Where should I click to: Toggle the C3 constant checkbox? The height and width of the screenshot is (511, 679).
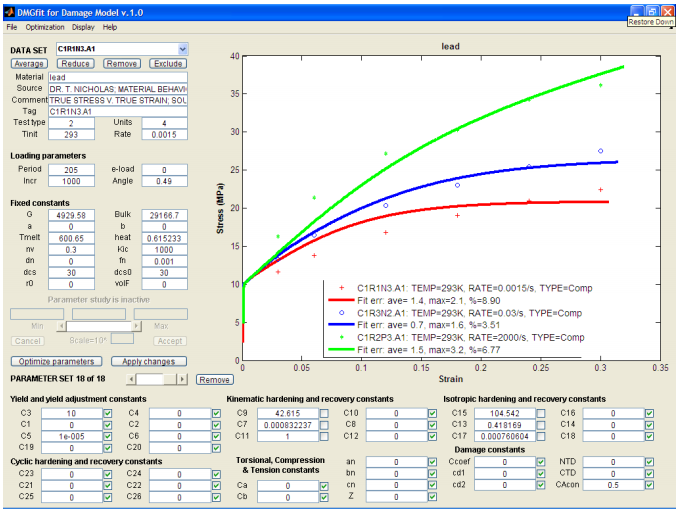108,413
